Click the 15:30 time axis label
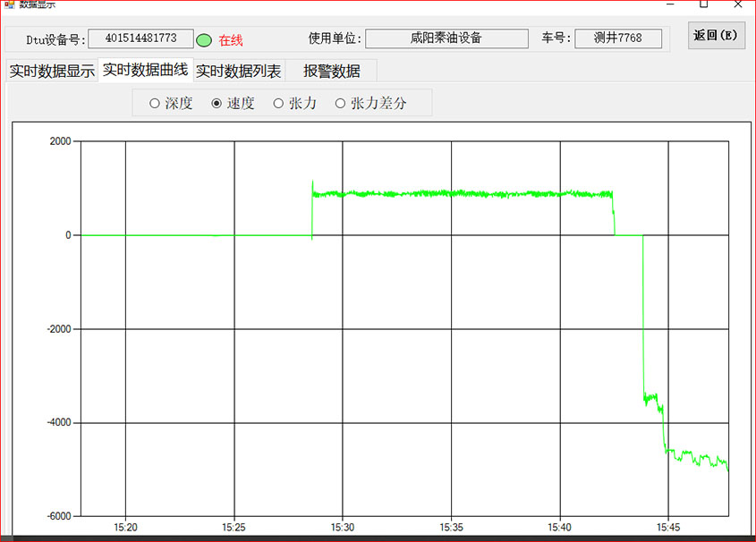This screenshot has height=542, width=756. tap(343, 528)
